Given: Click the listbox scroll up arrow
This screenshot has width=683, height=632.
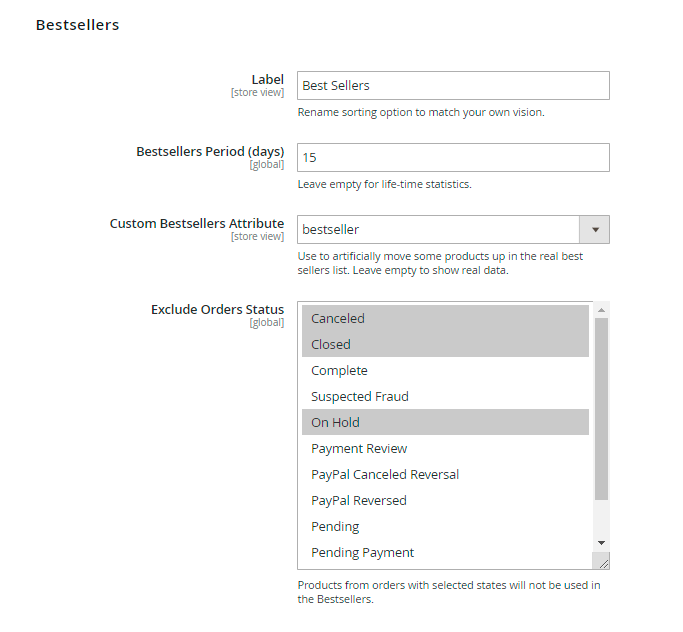Looking at the screenshot, I should click(x=601, y=310).
